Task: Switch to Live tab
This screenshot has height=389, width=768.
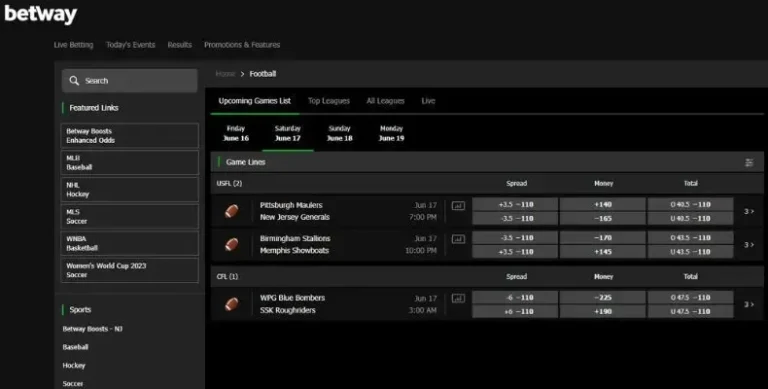Action: point(428,101)
